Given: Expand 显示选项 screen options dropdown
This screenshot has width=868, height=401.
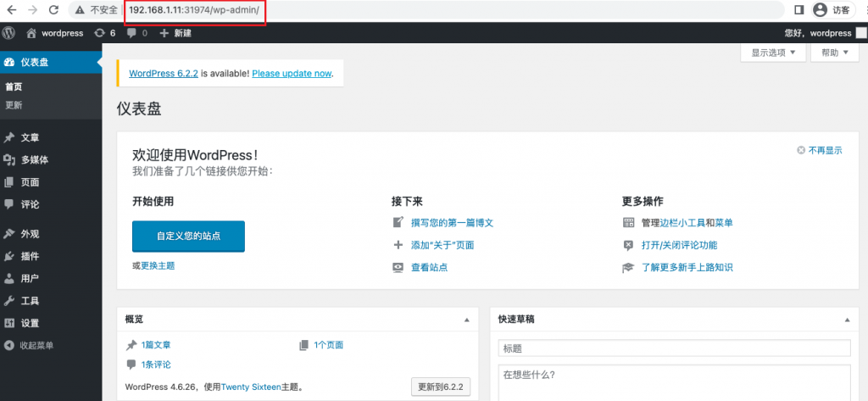Looking at the screenshot, I should (773, 53).
